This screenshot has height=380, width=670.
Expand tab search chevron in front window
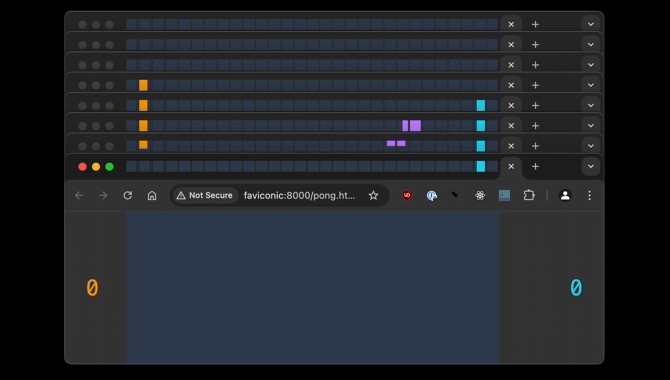(x=591, y=166)
